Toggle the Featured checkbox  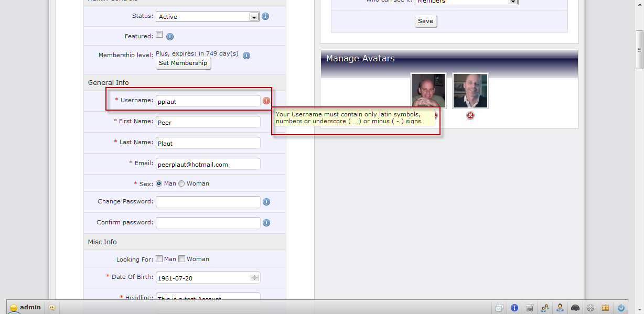coord(159,35)
